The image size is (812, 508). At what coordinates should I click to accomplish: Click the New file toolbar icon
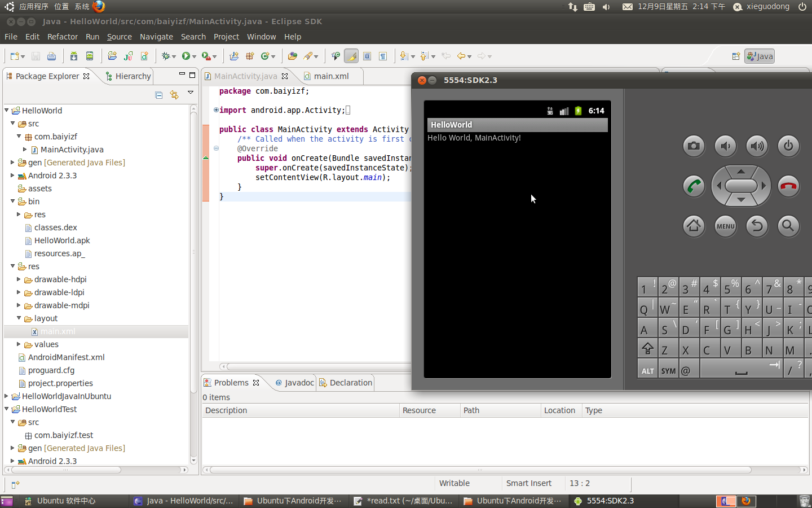(x=14, y=56)
